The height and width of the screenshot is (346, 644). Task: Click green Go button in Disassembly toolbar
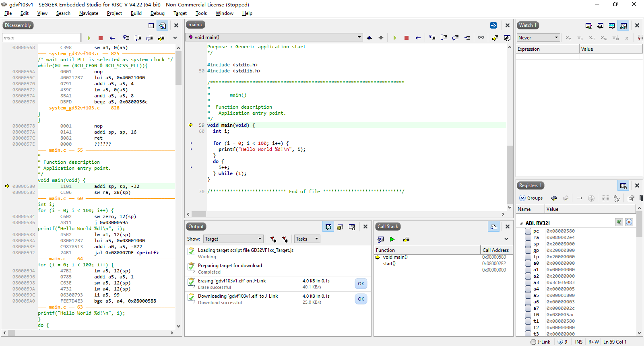pyautogui.click(x=89, y=38)
